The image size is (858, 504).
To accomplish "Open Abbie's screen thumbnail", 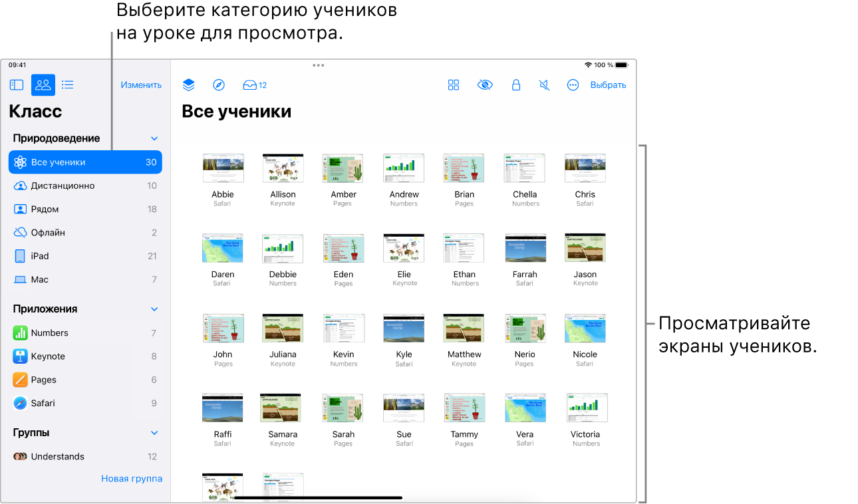I will [x=223, y=168].
